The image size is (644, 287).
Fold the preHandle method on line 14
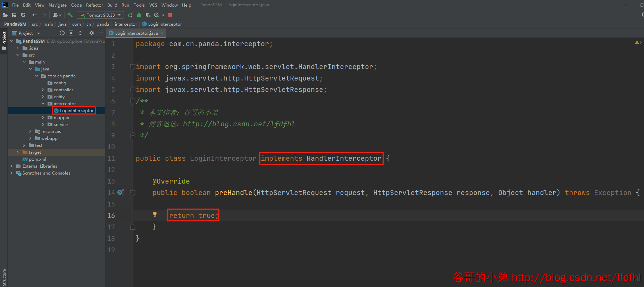pyautogui.click(x=133, y=193)
